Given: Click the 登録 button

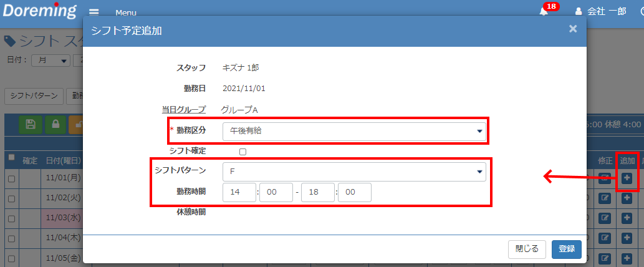Looking at the screenshot, I should (x=567, y=250).
